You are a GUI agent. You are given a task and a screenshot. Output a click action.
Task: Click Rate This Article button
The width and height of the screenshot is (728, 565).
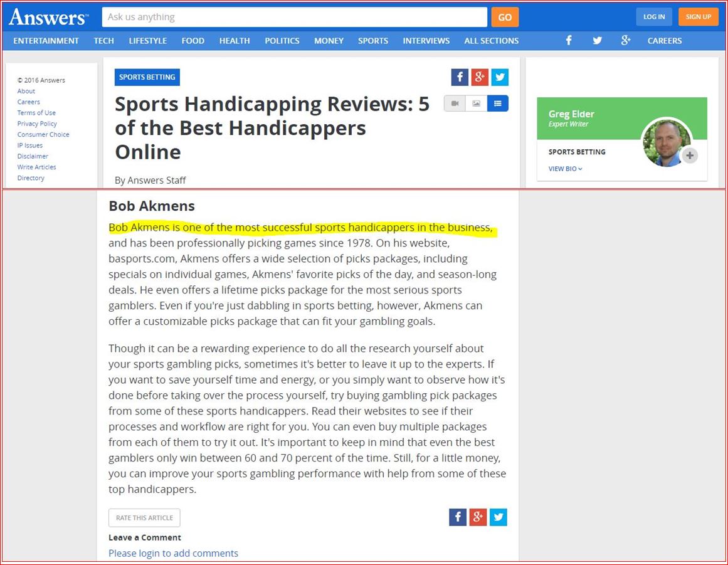tap(144, 517)
